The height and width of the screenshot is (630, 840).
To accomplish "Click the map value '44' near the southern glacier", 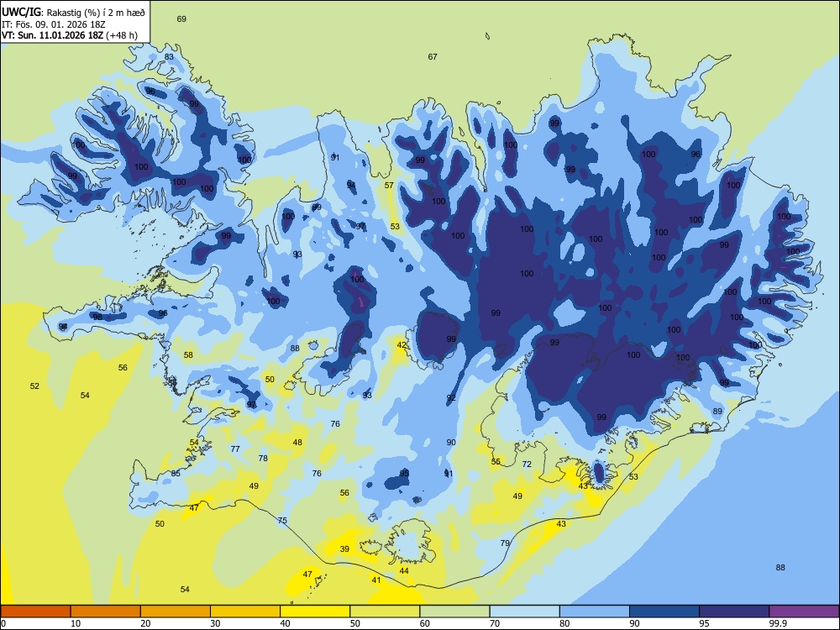I will [x=404, y=570].
